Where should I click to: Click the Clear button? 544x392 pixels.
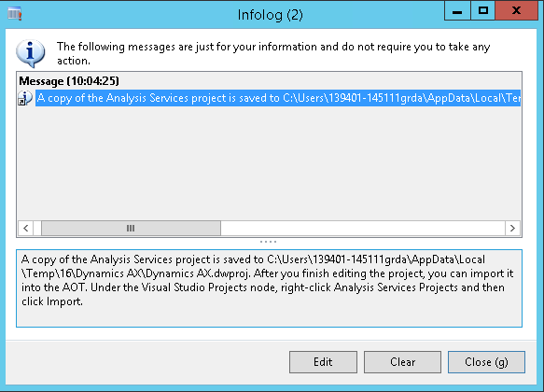(x=402, y=362)
